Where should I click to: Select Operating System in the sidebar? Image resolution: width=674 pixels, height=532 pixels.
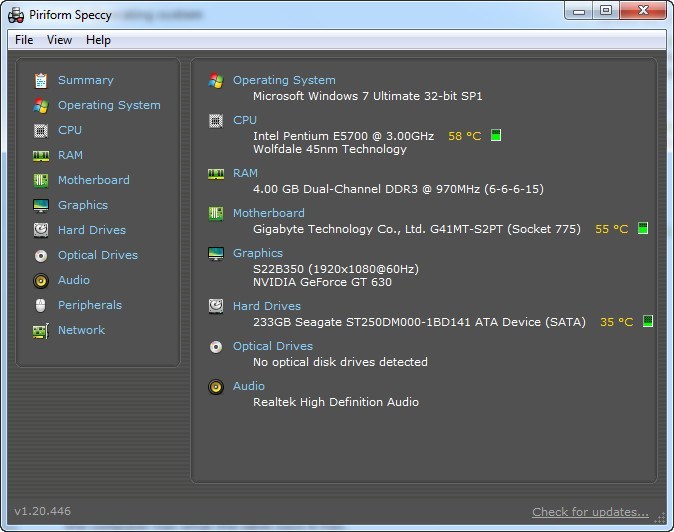[109, 105]
